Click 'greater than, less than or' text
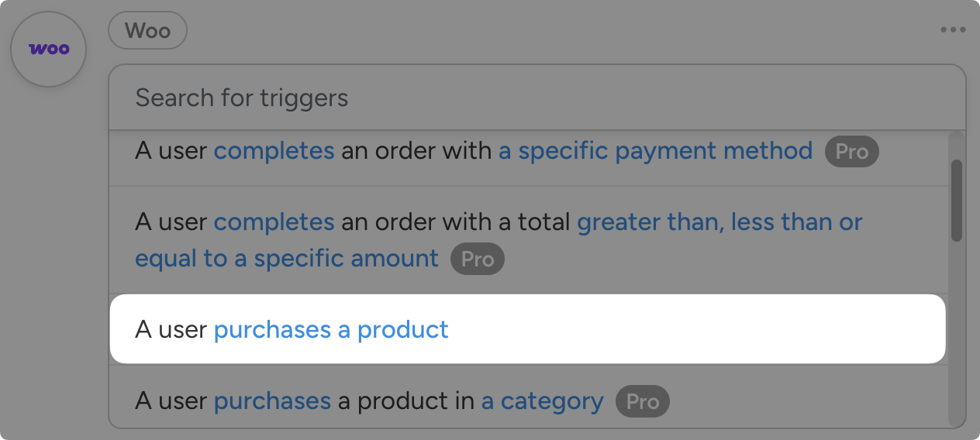 pos(719,223)
